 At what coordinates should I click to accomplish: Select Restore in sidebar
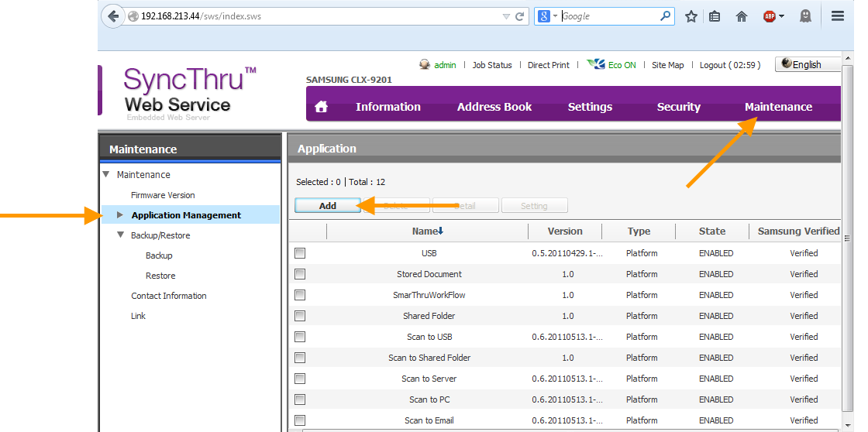(x=160, y=276)
